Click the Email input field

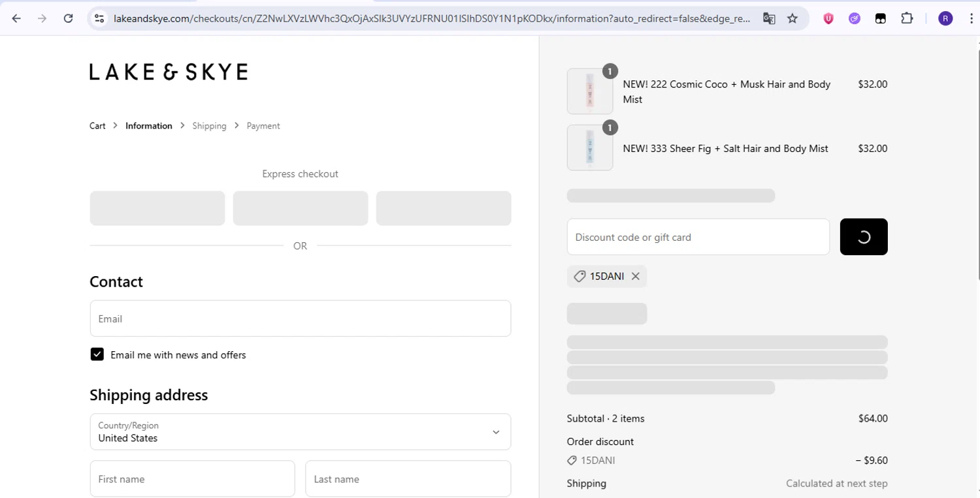[301, 319]
